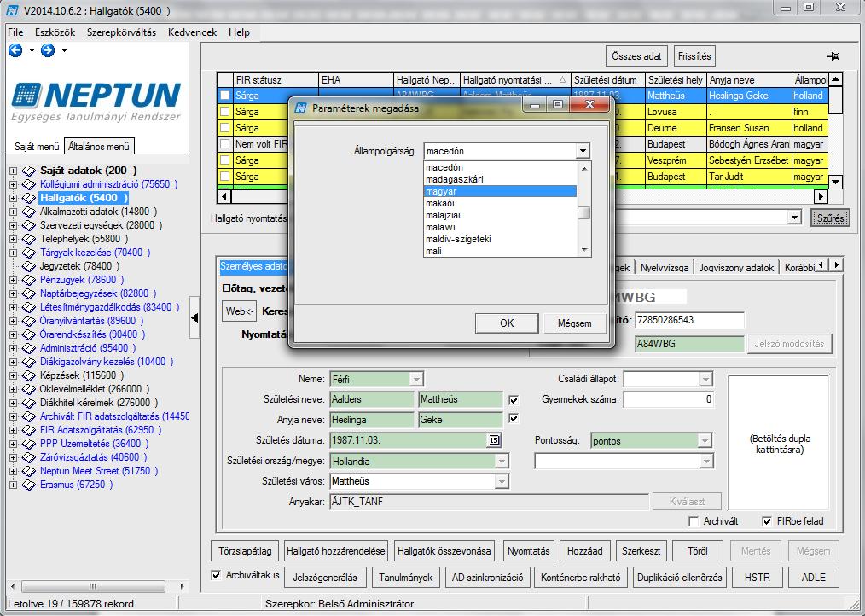Viewport: 865px width, 616px height.
Task: Click the book icon beside Záróvizsgáztatás
Action: (x=29, y=457)
